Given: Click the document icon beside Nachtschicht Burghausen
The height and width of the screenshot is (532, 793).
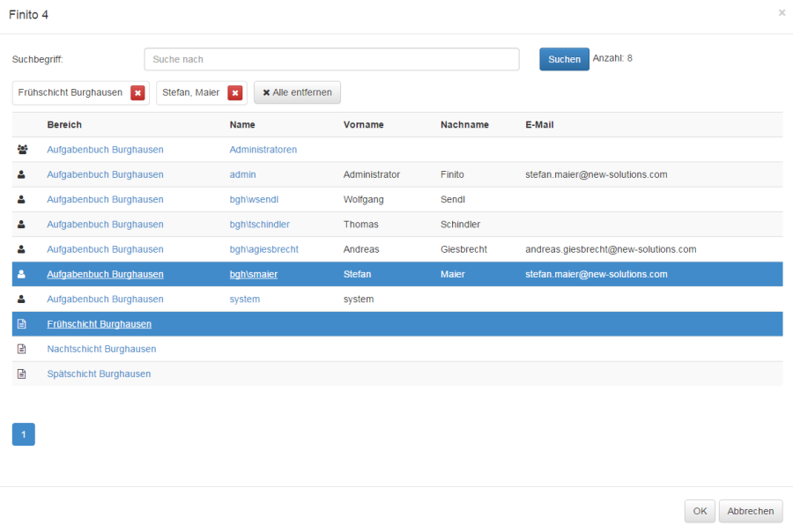Looking at the screenshot, I should click(22, 349).
